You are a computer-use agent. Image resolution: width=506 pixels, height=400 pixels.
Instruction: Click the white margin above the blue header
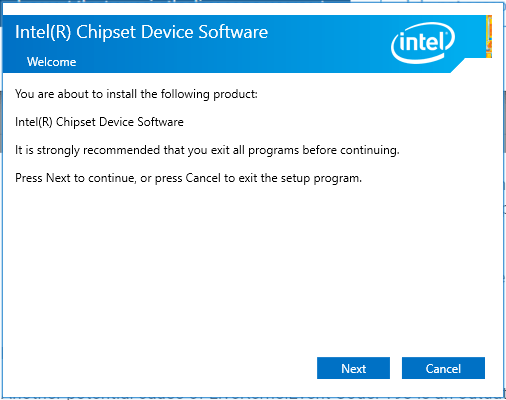[x=247, y=9]
